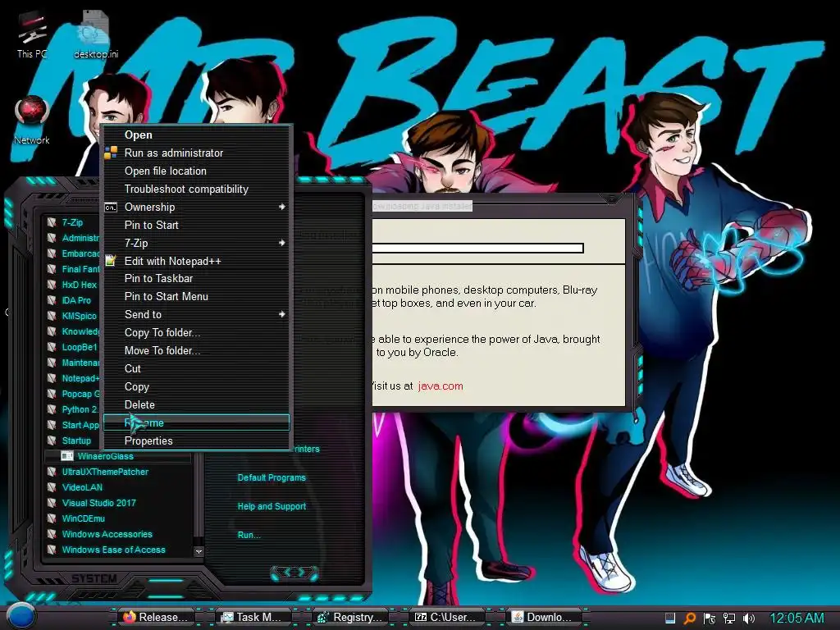Open the 7-Zip start menu folder
Viewport: 840px width, 630px height.
[72, 222]
